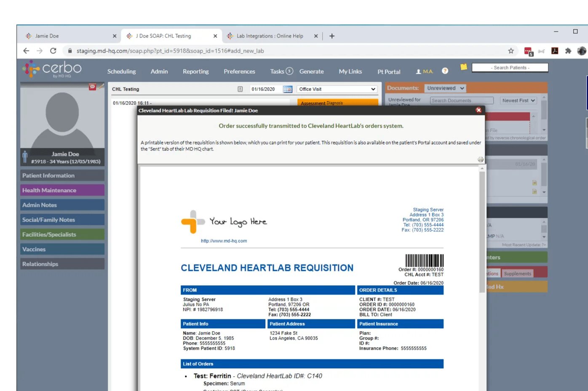The height and width of the screenshot is (391, 588).
Task: Bookmark this page with the star icon
Action: click(x=511, y=51)
